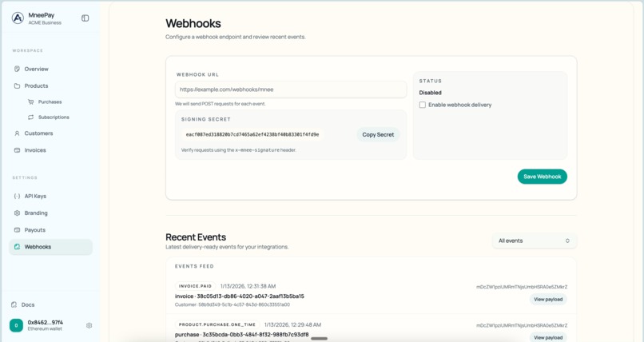The height and width of the screenshot is (342, 644).
Task: Click invoice 38c05d13 event title
Action: [x=240, y=296]
